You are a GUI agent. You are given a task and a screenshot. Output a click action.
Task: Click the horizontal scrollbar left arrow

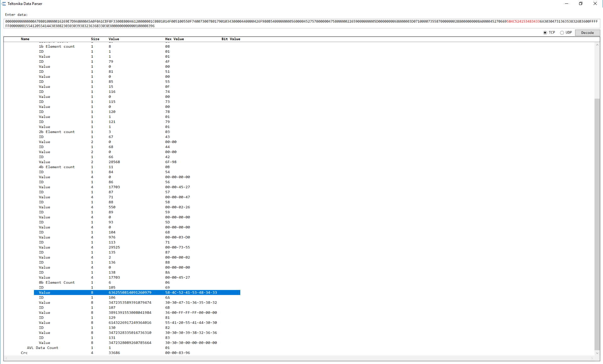click(x=6, y=358)
